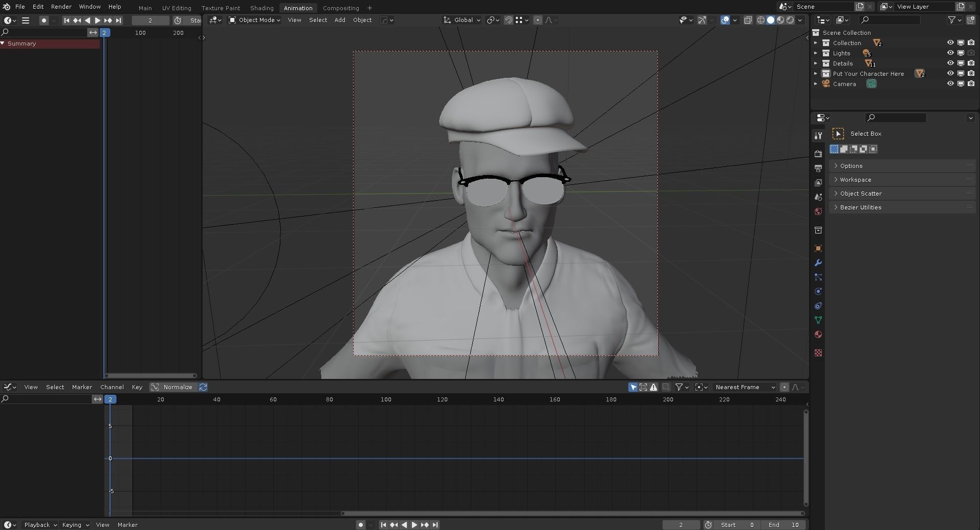This screenshot has height=530, width=980.
Task: Switch to rendered viewport shading
Action: pos(790,20)
